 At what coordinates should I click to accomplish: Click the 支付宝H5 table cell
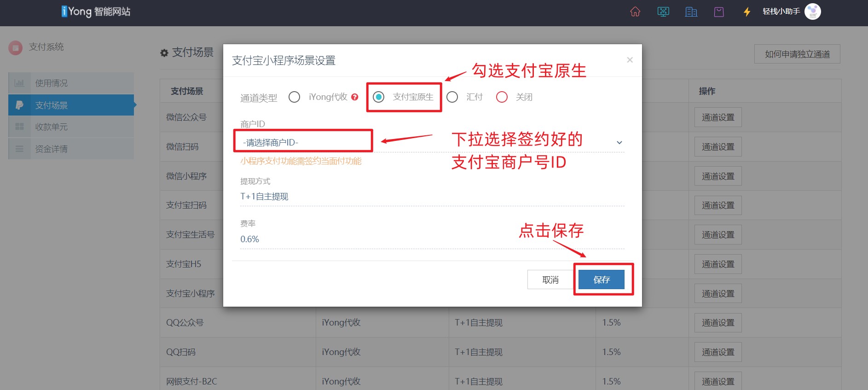tap(184, 264)
